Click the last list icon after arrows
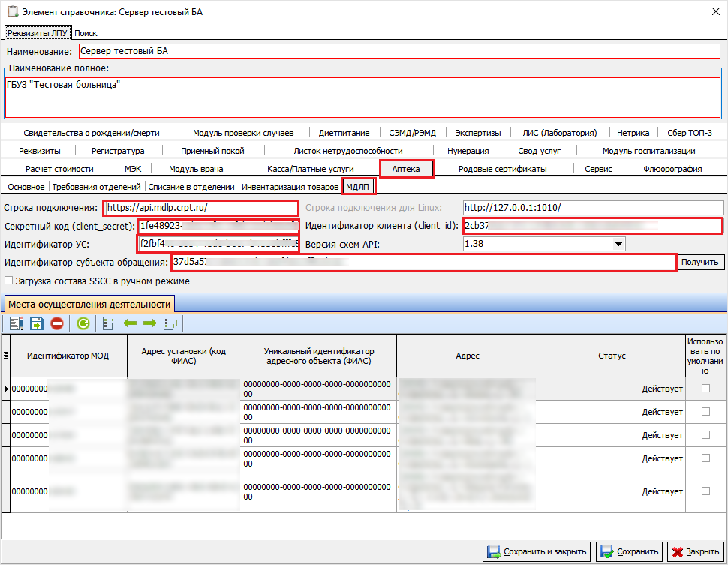Viewport: 728px width, 565px height. (x=170, y=323)
